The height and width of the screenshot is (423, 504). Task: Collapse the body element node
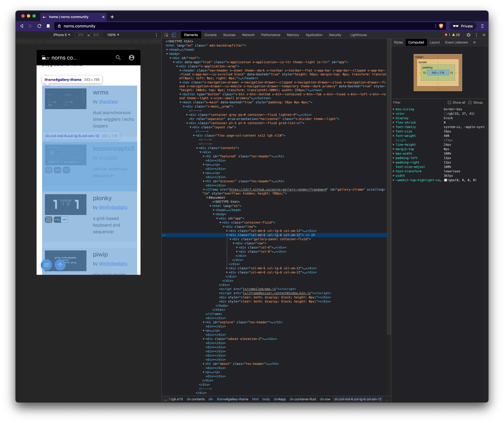[x=167, y=54]
